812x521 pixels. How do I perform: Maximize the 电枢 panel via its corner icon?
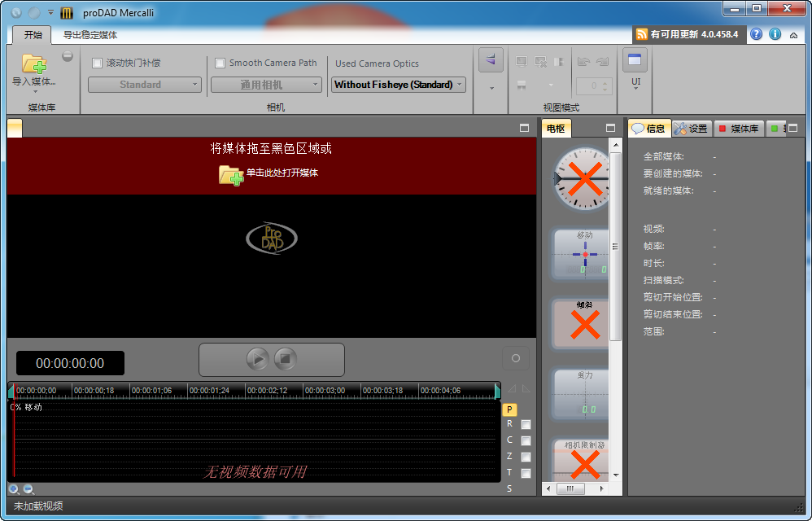click(x=610, y=128)
